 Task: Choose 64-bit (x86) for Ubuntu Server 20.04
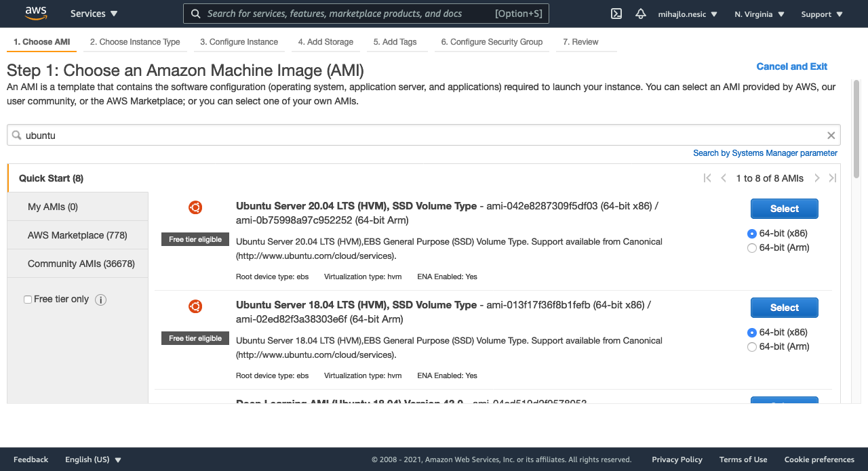click(x=751, y=234)
